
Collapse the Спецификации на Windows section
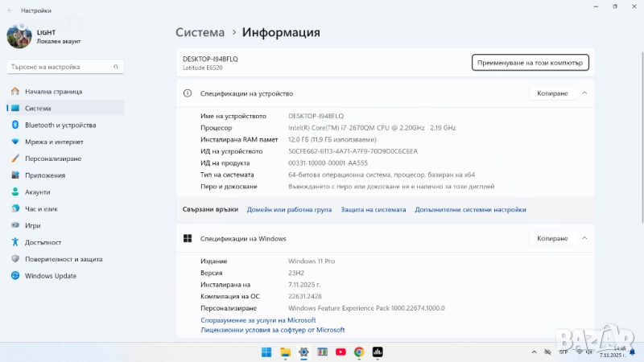tap(584, 238)
